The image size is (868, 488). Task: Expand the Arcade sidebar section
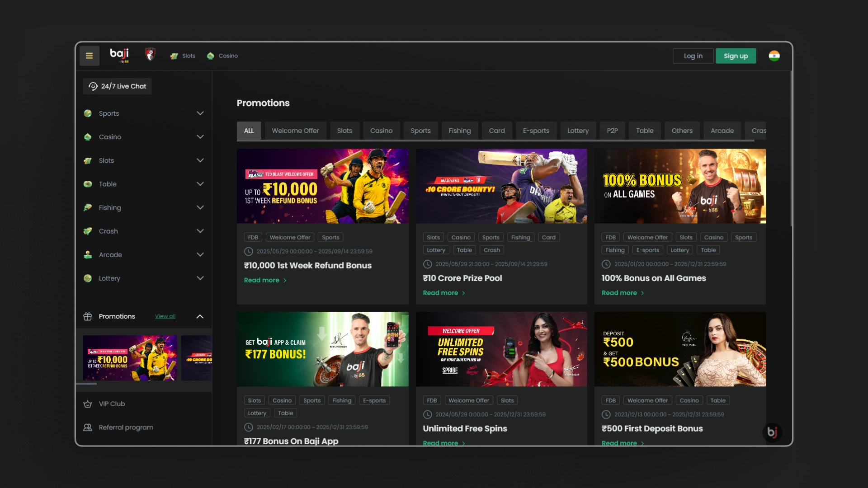click(200, 254)
